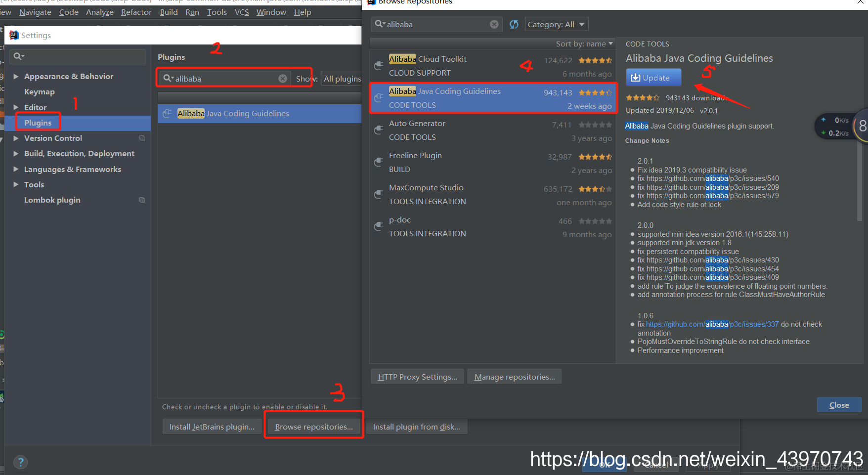Viewport: 868px width, 475px height.
Task: Open the Help menu
Action: [303, 12]
